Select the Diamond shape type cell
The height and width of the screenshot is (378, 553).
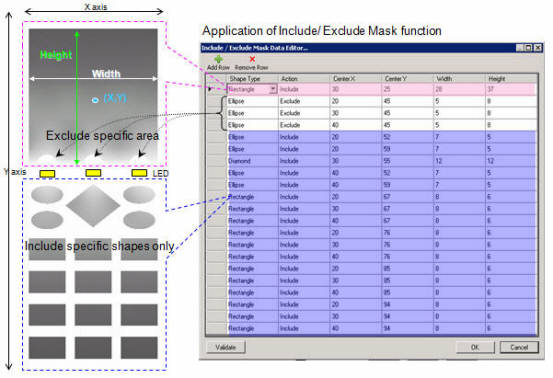tap(253, 161)
